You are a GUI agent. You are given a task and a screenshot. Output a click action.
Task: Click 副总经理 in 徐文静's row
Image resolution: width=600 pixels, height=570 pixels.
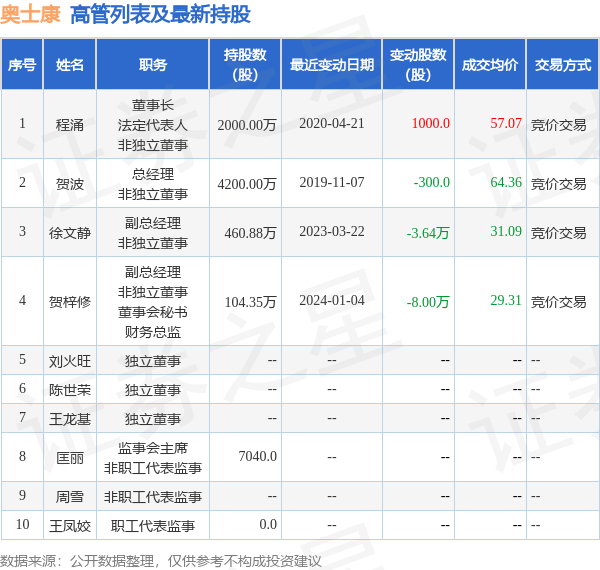tap(153, 223)
